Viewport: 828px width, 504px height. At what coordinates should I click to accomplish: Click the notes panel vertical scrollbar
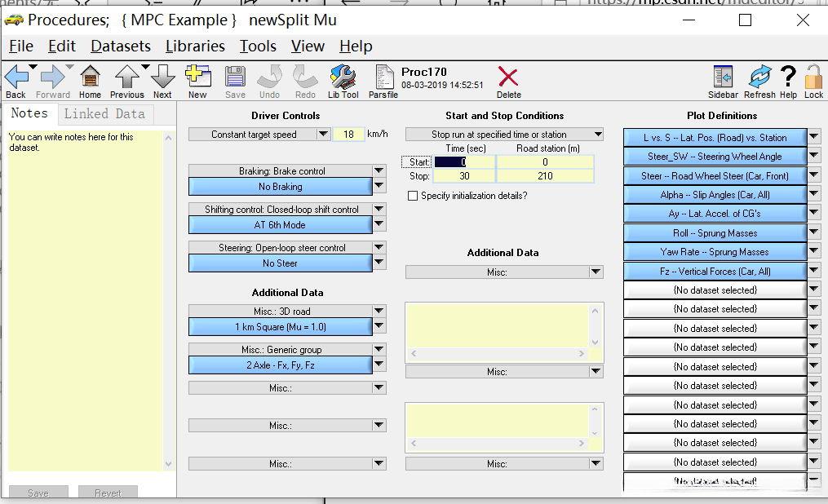[x=169, y=300]
